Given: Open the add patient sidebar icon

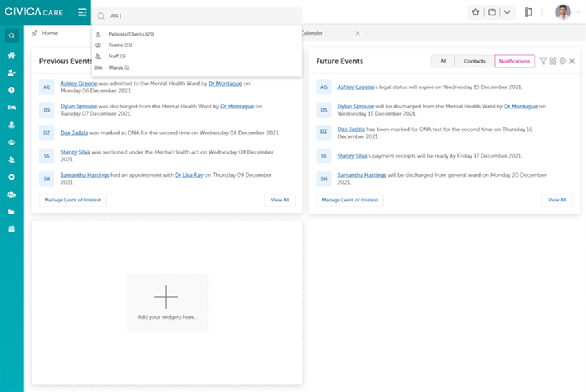Looking at the screenshot, I should pyautogui.click(x=12, y=72).
